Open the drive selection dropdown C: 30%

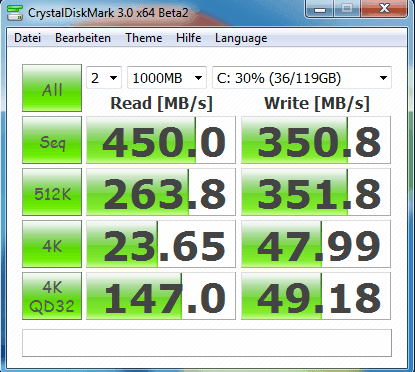[x=302, y=78]
